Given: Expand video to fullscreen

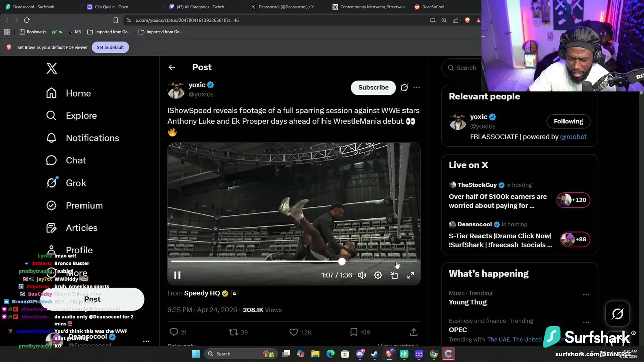Looking at the screenshot, I should 411,275.
